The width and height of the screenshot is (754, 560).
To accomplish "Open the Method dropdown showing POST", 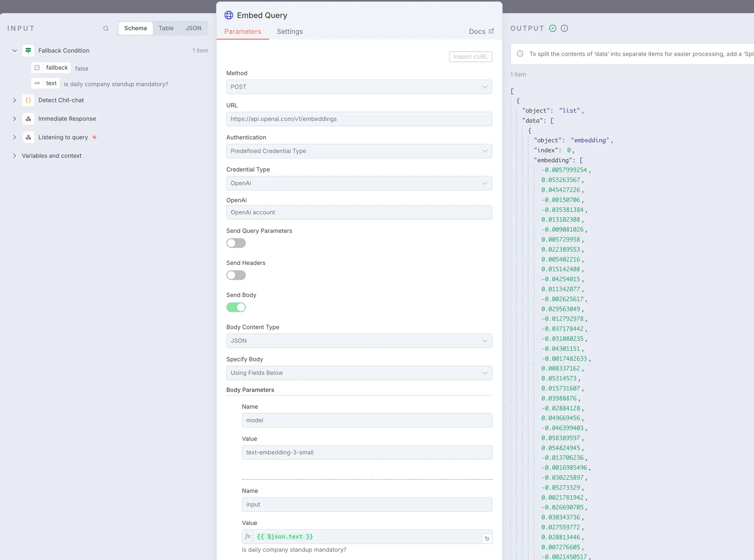I will pyautogui.click(x=359, y=87).
